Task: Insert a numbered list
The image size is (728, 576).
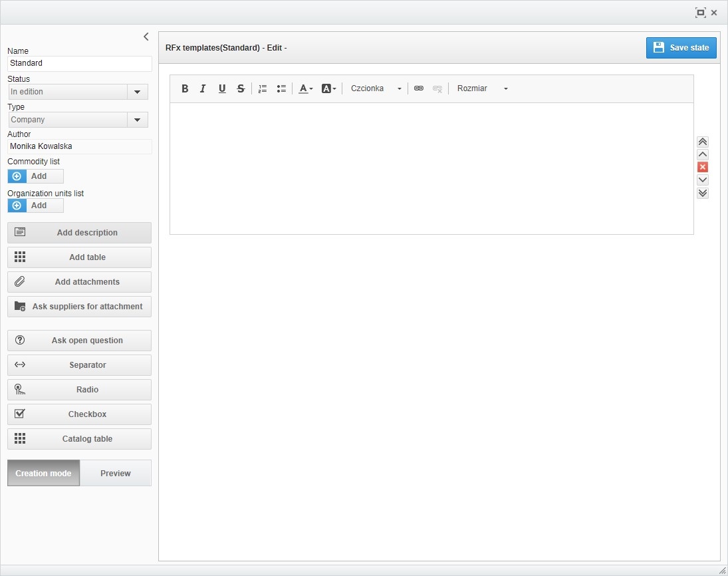Action: point(263,88)
